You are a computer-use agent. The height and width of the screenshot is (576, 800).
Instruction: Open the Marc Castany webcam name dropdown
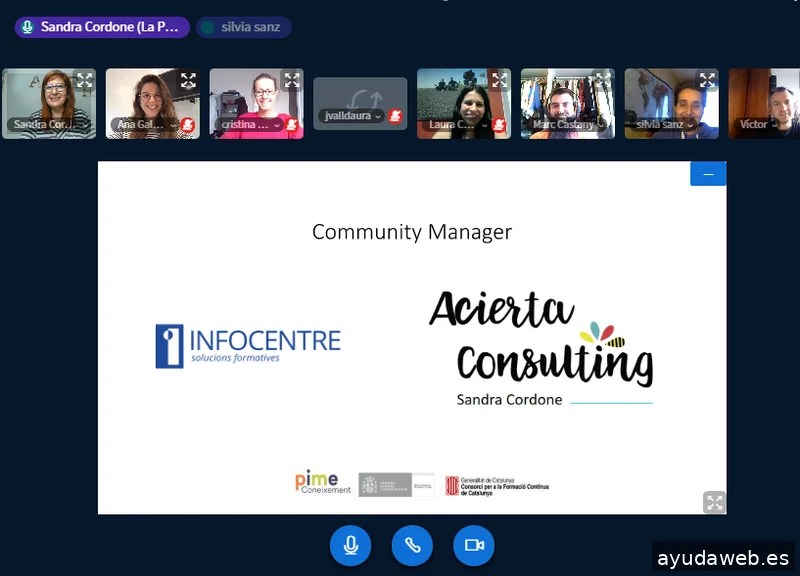point(568,124)
